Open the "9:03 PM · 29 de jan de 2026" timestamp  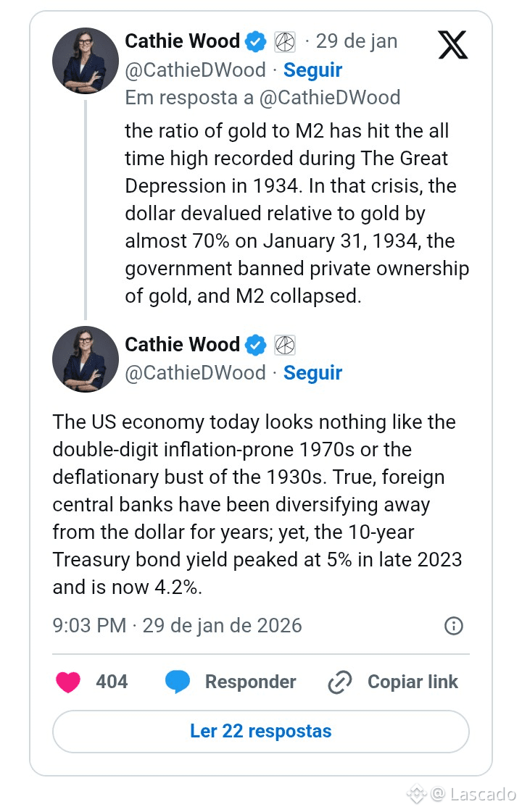(x=177, y=626)
